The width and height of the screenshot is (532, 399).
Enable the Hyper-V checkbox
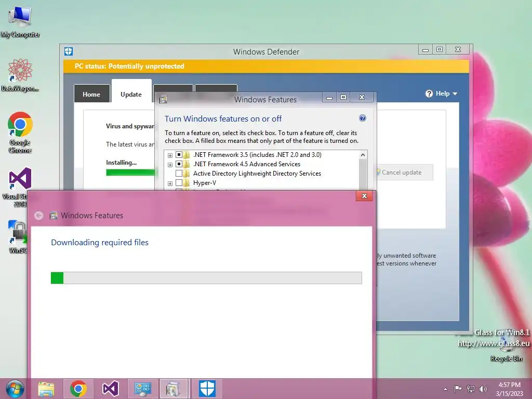(179, 183)
